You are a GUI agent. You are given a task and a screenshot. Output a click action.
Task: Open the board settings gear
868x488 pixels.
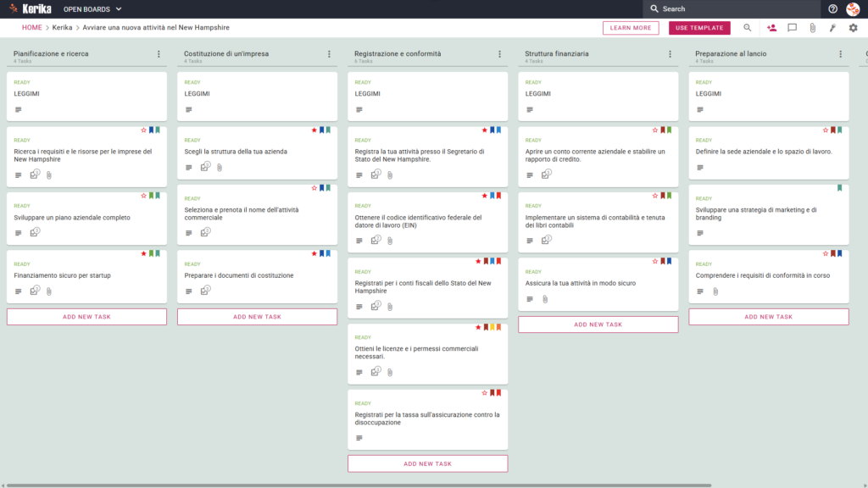point(853,28)
